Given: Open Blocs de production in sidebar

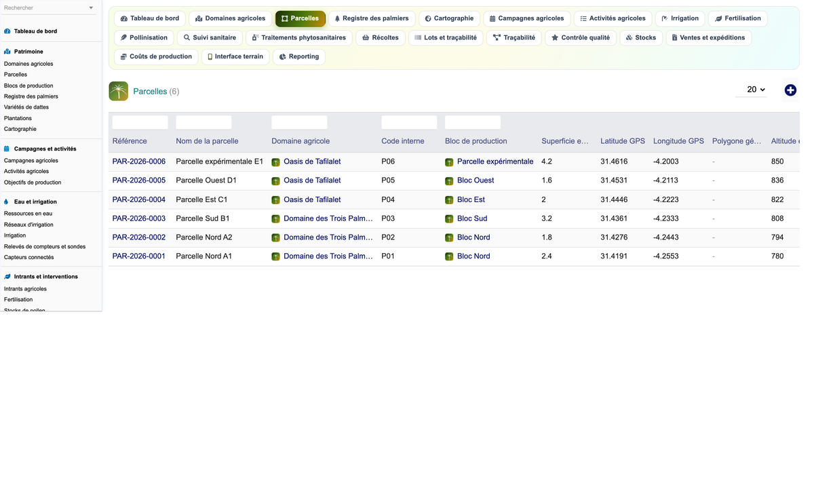Looking at the screenshot, I should click(x=28, y=85).
